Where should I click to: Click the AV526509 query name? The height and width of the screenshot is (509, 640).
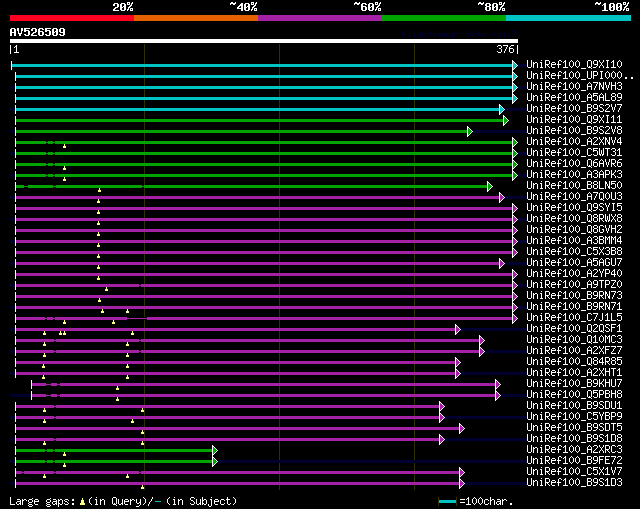pyautogui.click(x=38, y=33)
